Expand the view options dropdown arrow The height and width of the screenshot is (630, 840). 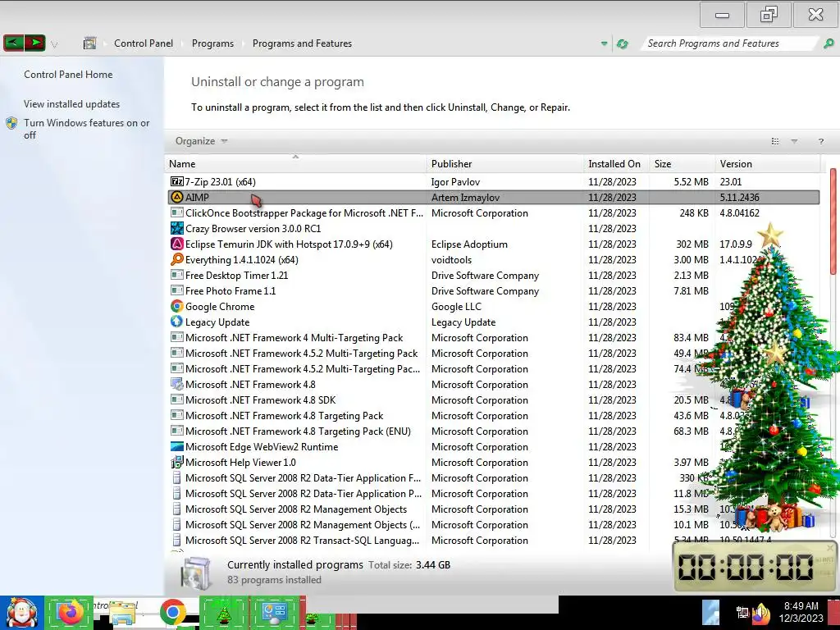[794, 141]
